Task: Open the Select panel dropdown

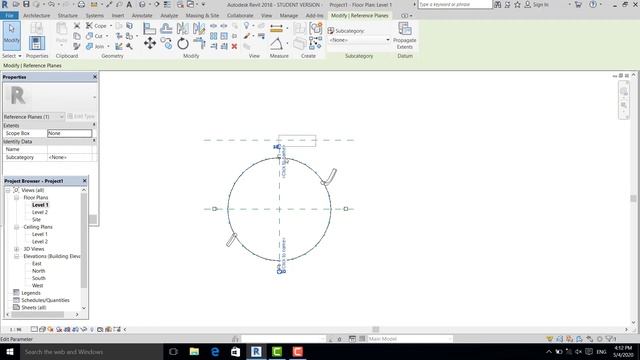Action: coord(12,56)
